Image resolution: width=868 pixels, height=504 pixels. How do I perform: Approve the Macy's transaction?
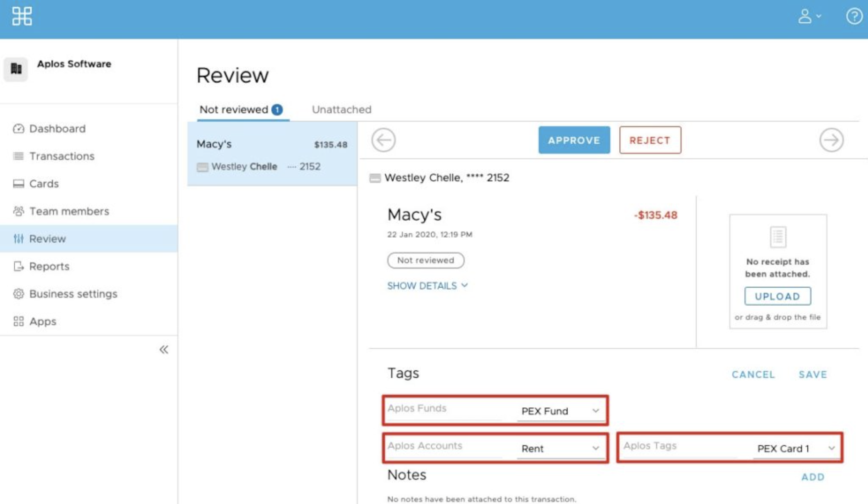(574, 140)
